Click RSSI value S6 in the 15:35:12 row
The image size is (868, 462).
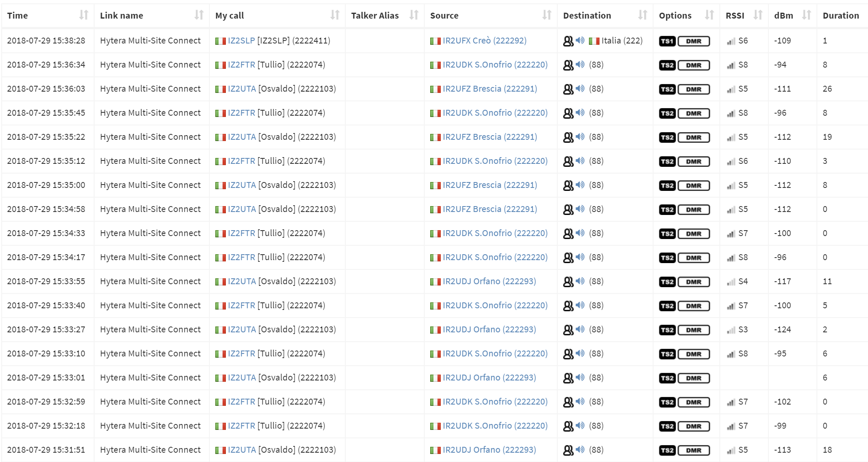tap(743, 161)
